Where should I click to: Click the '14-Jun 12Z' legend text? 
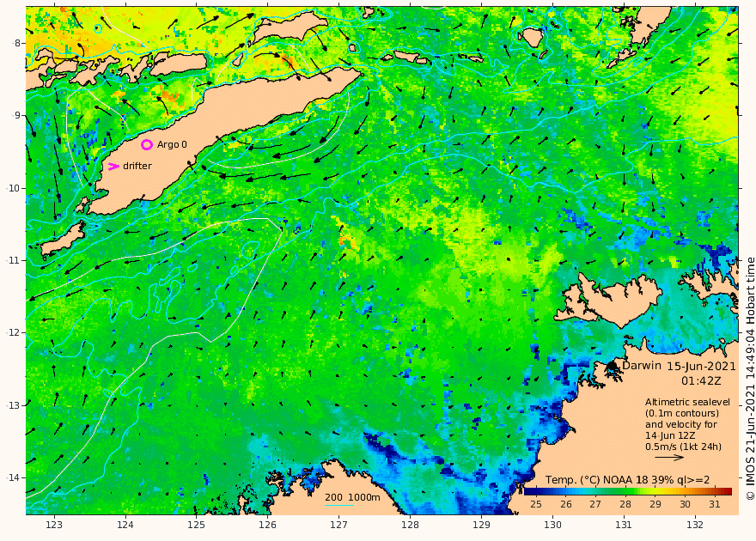click(670, 435)
